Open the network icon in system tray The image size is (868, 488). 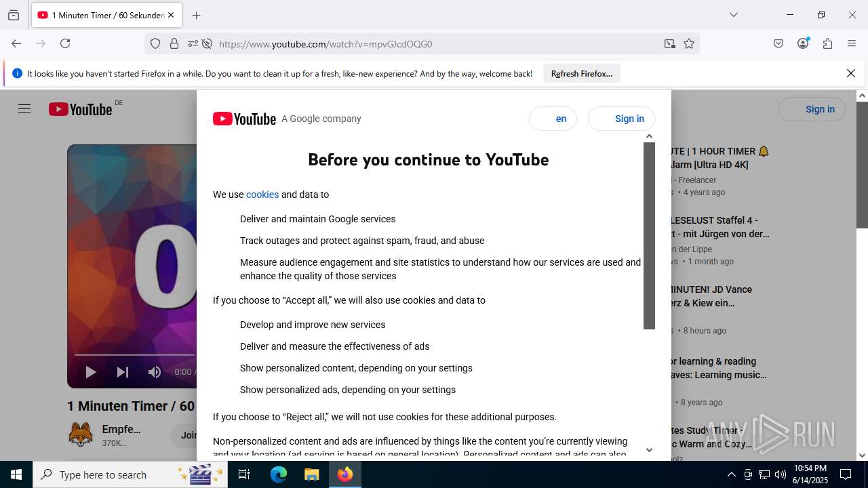[x=764, y=474]
